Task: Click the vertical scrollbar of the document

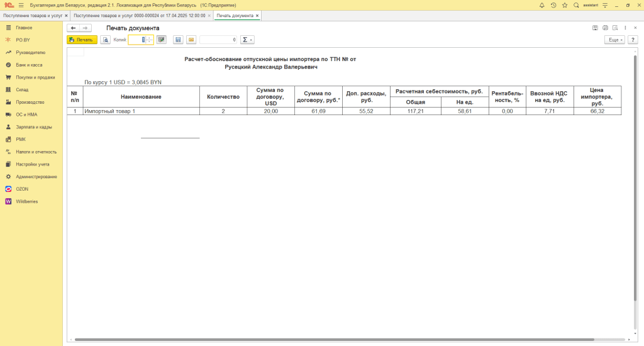Action: [635, 177]
